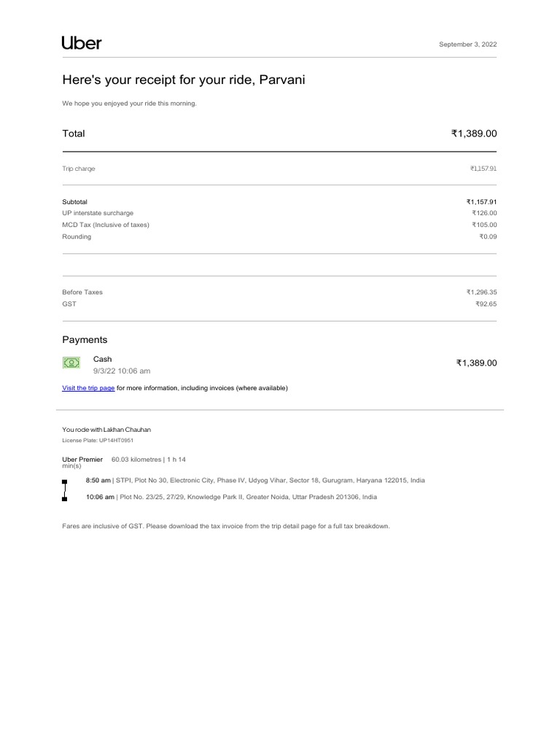Screen dimensions: 560x747
Task: Click the Greater Noida drop-off address
Action: click(248, 497)
